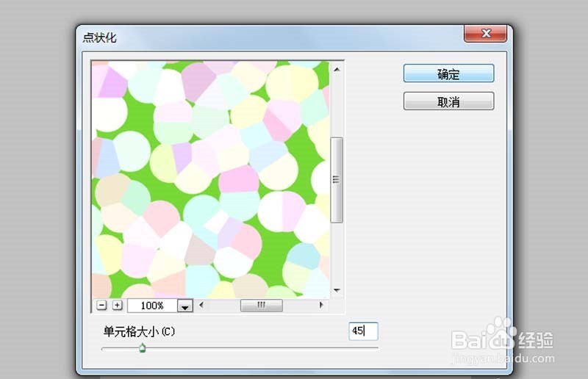The width and height of the screenshot is (588, 379).
Task: Click the vertical scrollbar thumb
Action: [x=337, y=180]
